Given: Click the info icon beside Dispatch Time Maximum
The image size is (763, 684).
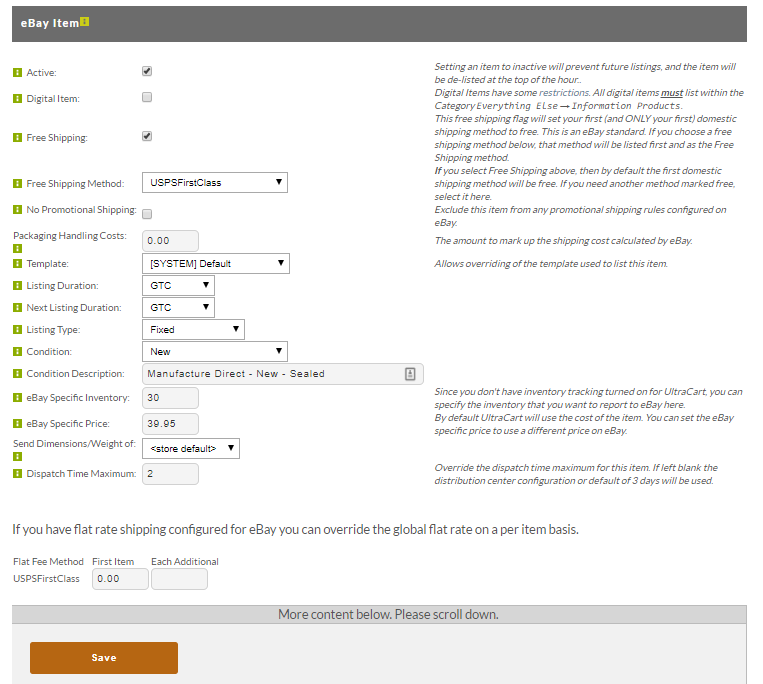Looking at the screenshot, I should (x=18, y=473).
